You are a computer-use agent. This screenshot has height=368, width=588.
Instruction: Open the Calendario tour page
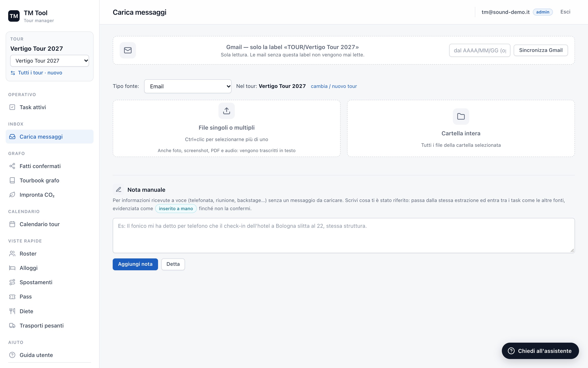50,224
